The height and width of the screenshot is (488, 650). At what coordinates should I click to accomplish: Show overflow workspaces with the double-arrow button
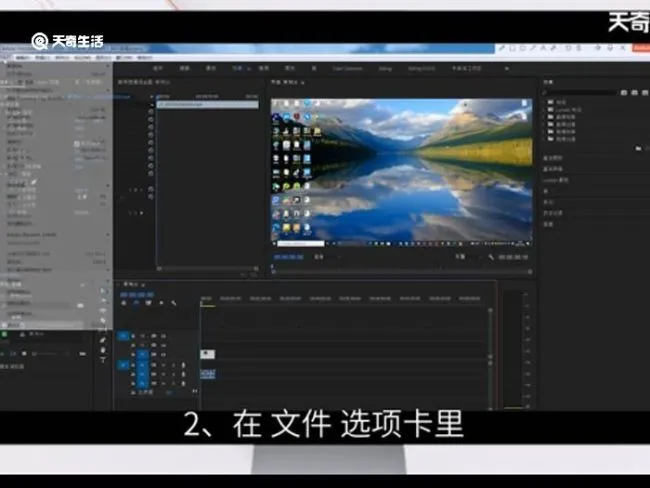click(507, 68)
